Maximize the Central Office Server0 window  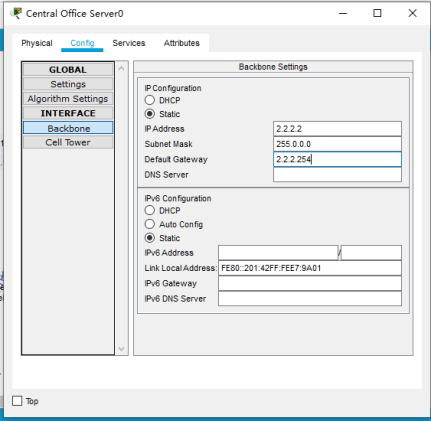[377, 13]
